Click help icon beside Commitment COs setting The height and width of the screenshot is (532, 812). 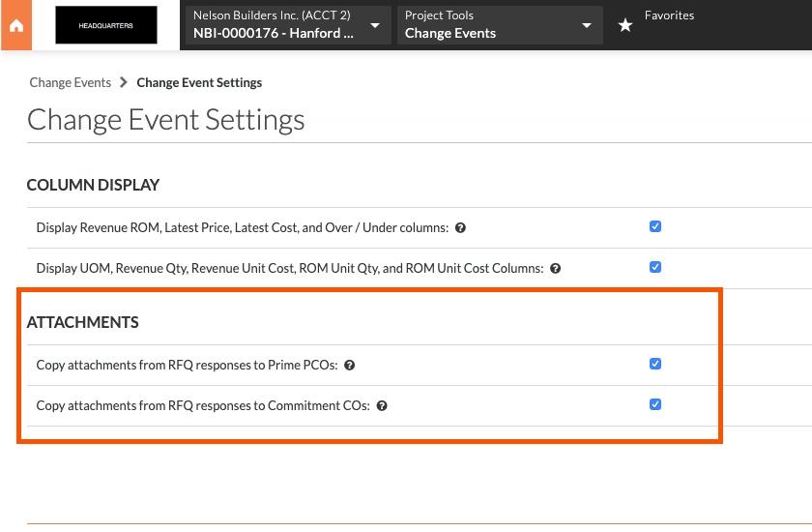pos(382,406)
